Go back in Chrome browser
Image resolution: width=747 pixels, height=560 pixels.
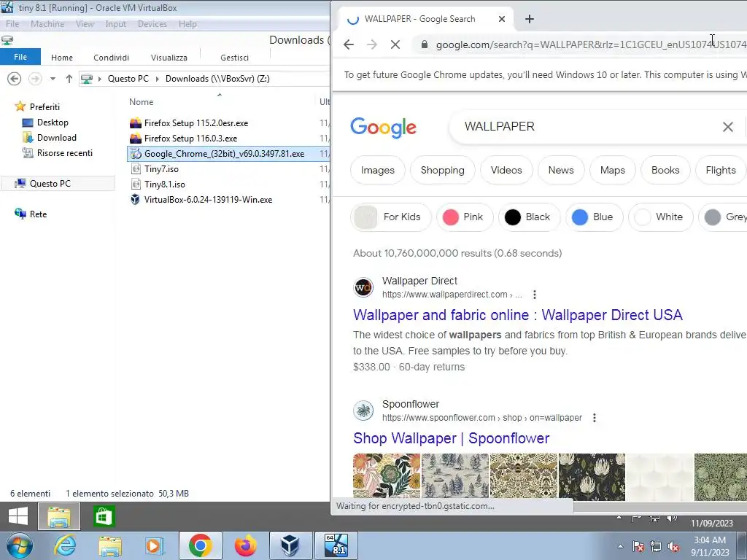pyautogui.click(x=349, y=44)
